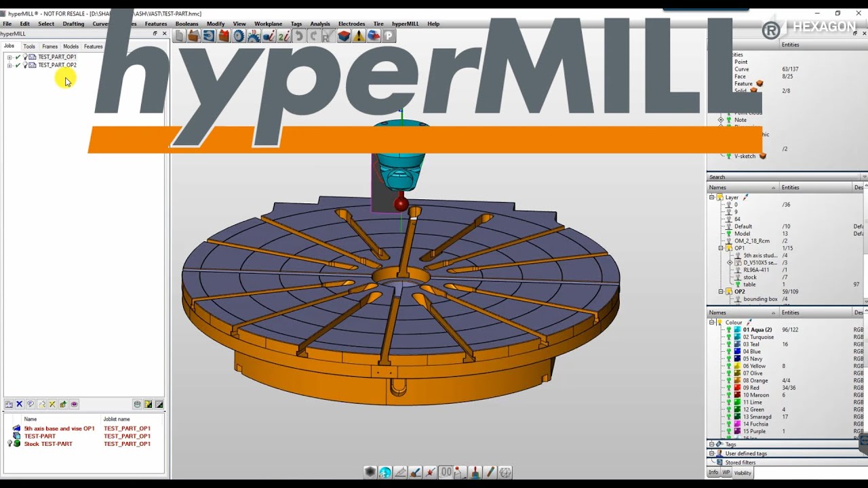
Task: Click the cyan globe icon in bottom toolbar
Action: point(385,472)
